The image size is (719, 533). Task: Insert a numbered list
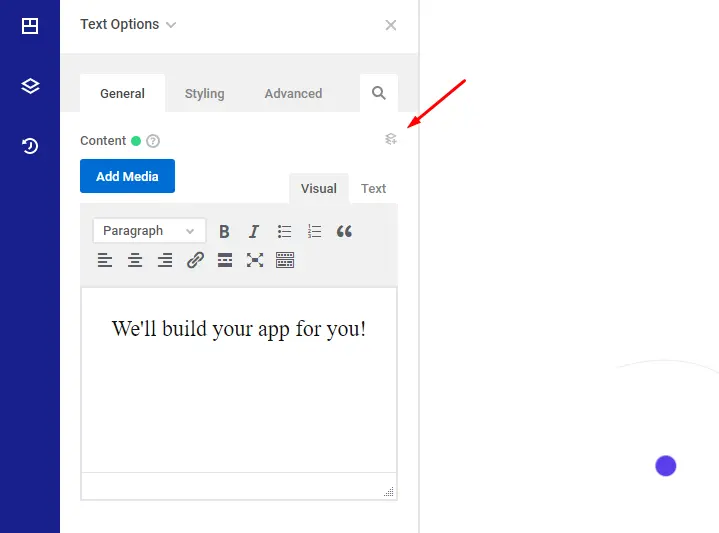click(315, 232)
